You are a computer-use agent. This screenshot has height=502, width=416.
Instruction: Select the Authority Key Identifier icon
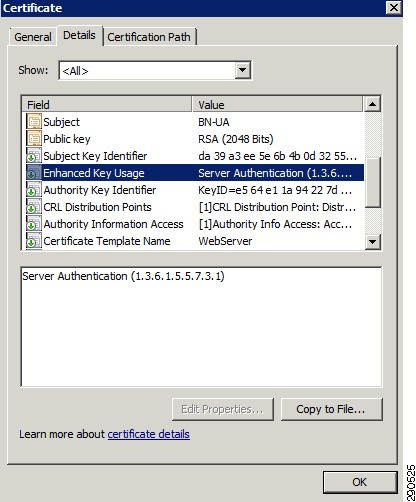click(x=34, y=190)
